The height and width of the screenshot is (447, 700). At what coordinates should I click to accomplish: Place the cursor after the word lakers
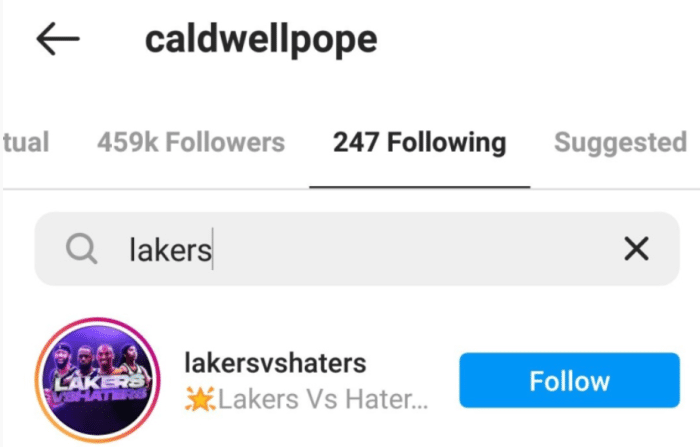[x=212, y=250]
